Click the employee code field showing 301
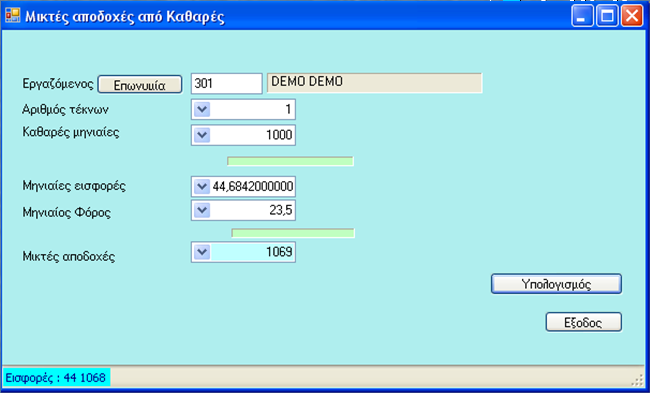The image size is (650, 393). tap(227, 83)
